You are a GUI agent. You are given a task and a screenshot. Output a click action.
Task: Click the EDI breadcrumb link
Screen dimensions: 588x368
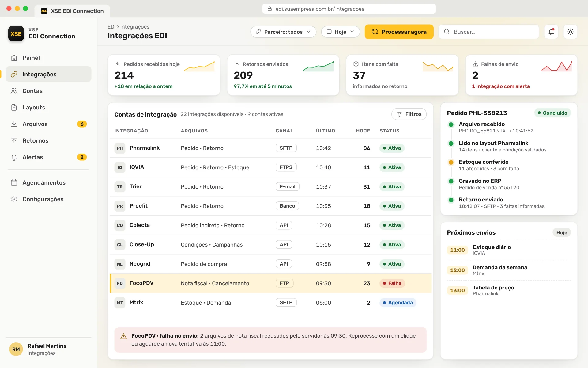pyautogui.click(x=111, y=27)
